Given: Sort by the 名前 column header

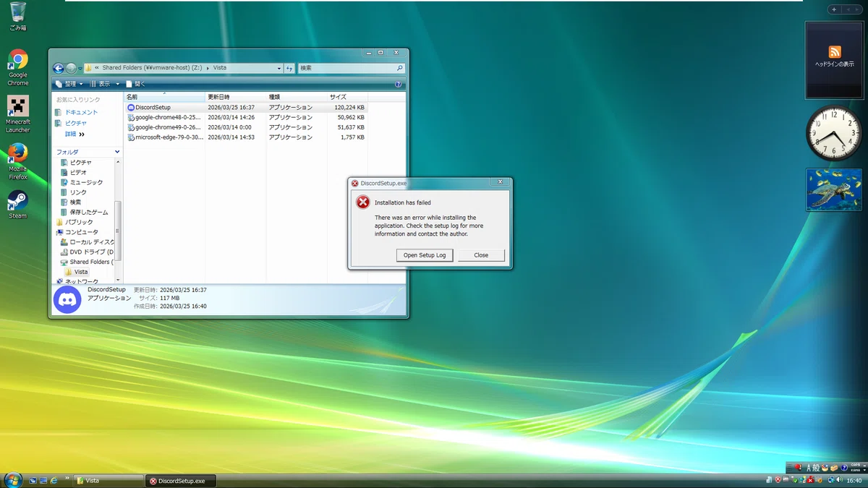Looking at the screenshot, I should pyautogui.click(x=164, y=96).
